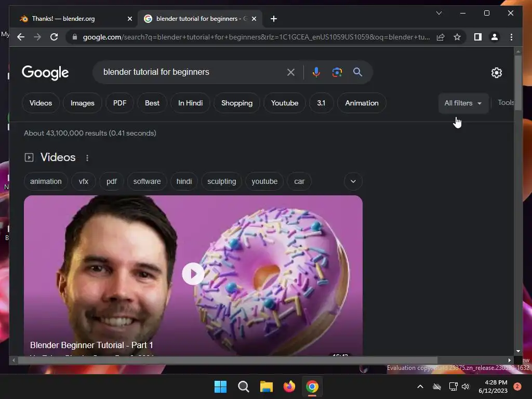532x399 pixels.
Task: Open the Chrome side panel
Action: (x=478, y=37)
